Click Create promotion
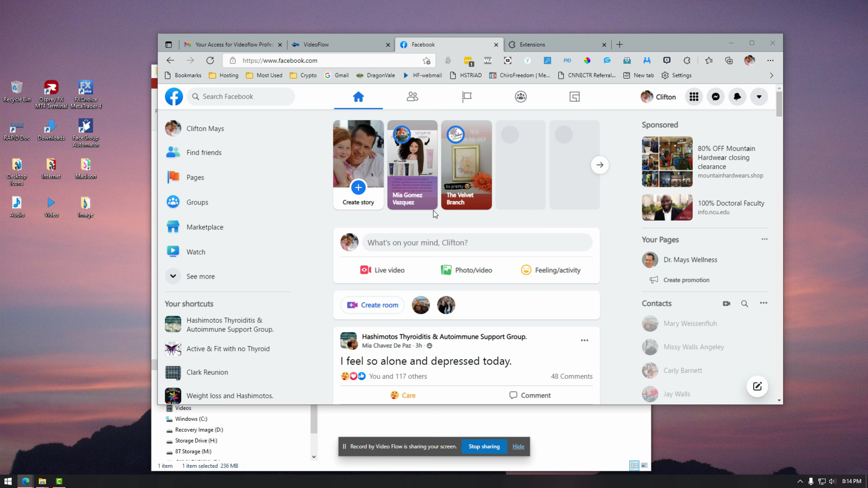This screenshot has height=488, width=868. pos(686,280)
